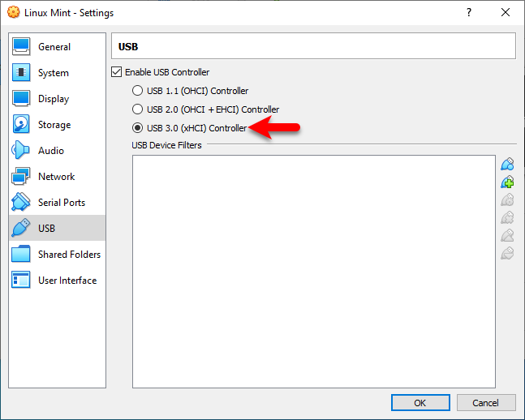Select USB 2.0 (OHCI + EHCI) Controller

137,109
